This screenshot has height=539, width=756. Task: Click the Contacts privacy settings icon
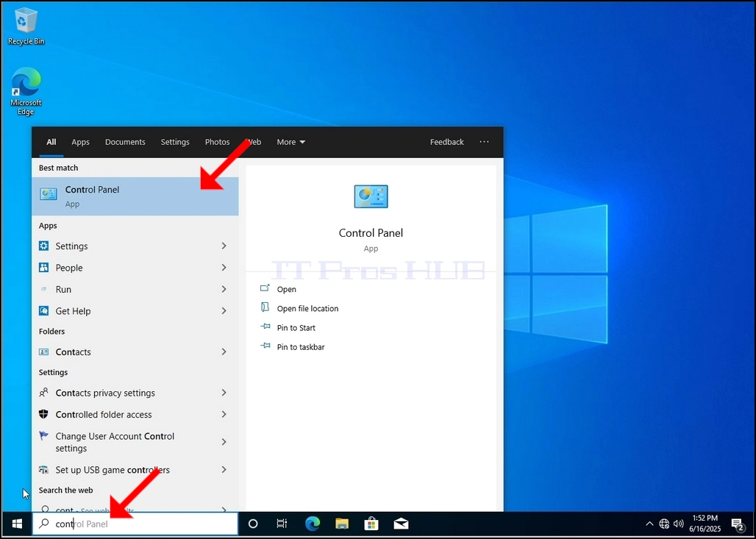44,393
